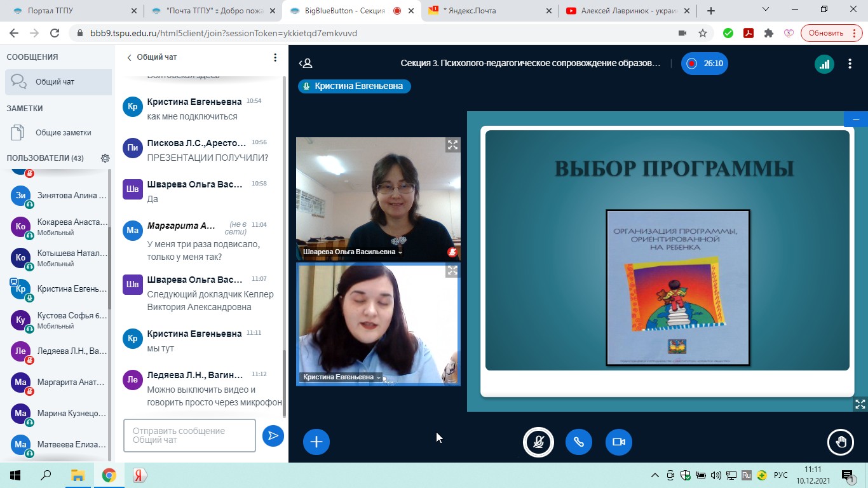Send the chat message arrow button
Image resolution: width=868 pixels, height=488 pixels.
273,435
